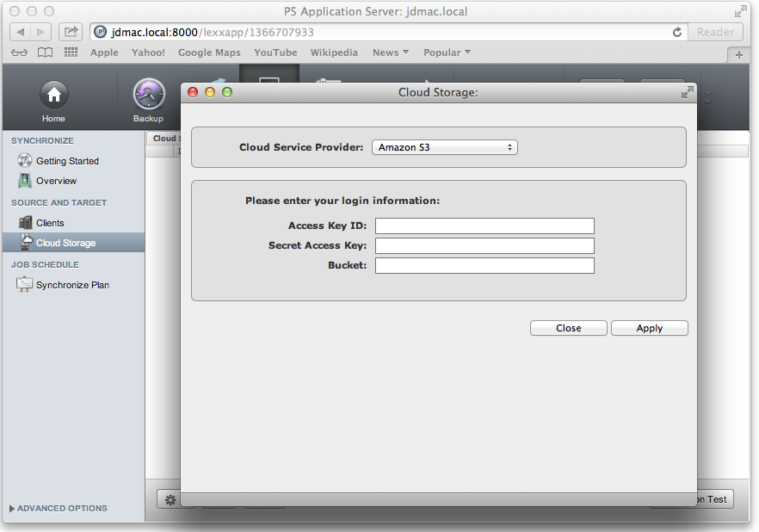Image resolution: width=759 pixels, height=532 pixels.
Task: Open the Backup module icon
Action: [x=149, y=94]
